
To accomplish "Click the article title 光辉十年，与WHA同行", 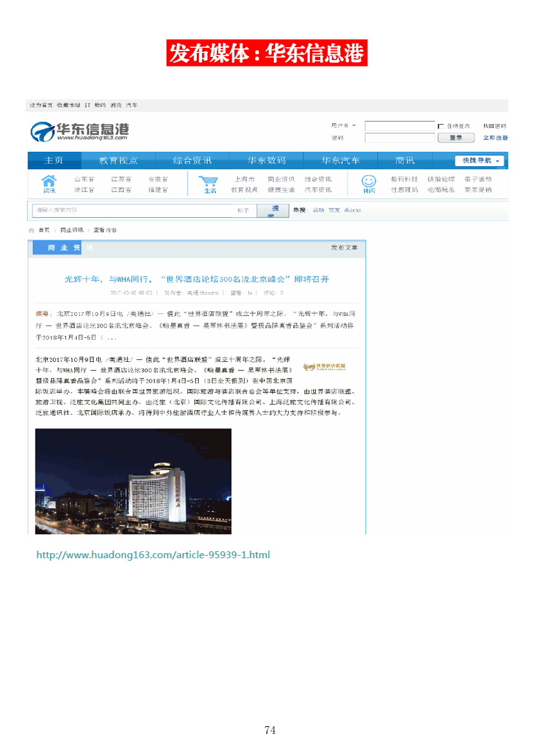I will click(197, 279).
